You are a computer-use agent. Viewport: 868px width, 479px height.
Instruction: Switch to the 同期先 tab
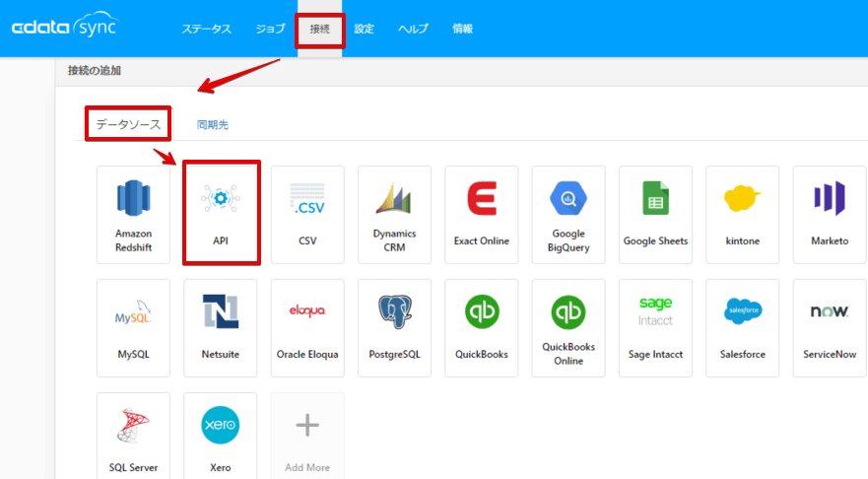click(213, 124)
